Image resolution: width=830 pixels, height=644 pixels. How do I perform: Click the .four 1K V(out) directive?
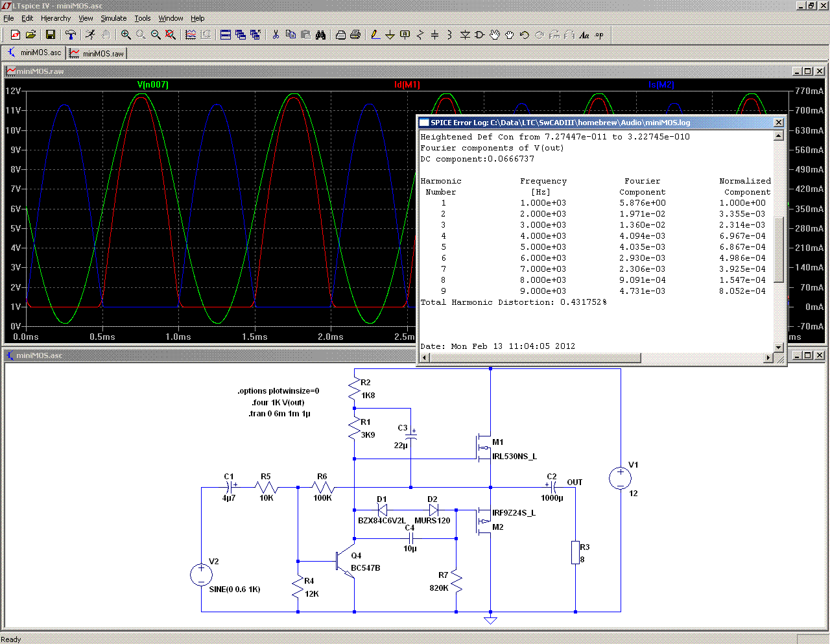[x=278, y=402]
